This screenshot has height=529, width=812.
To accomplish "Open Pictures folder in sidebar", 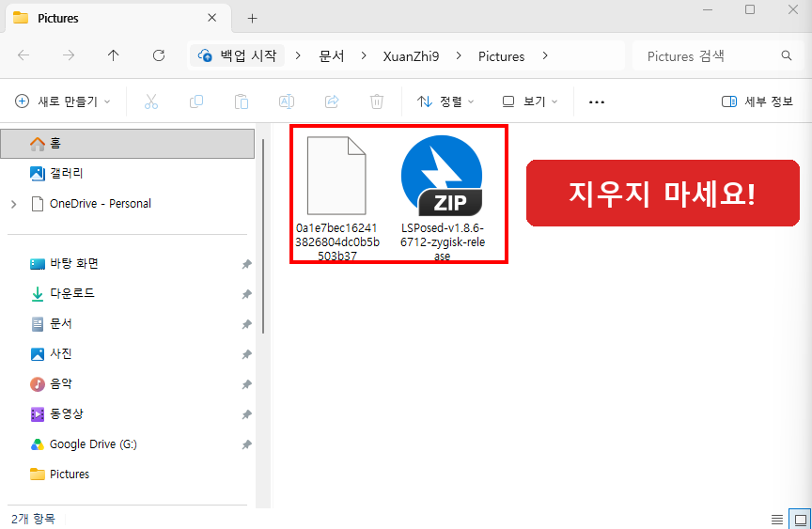I will 128,475.
